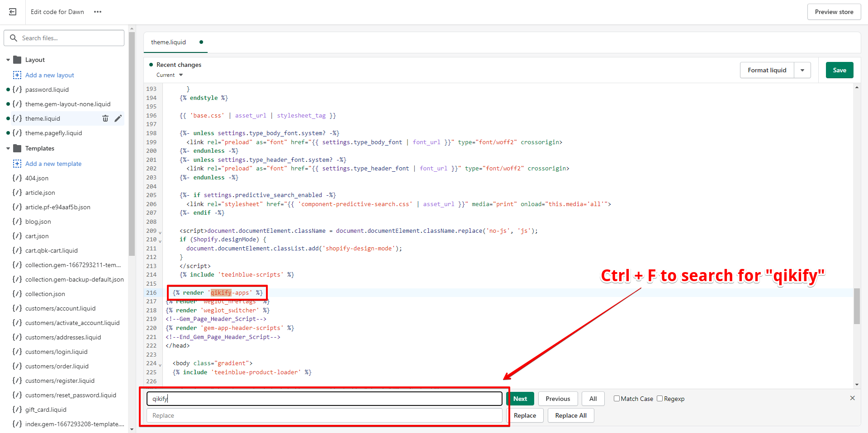Open customers/order.liquid template
The image size is (868, 433).
click(x=57, y=366)
